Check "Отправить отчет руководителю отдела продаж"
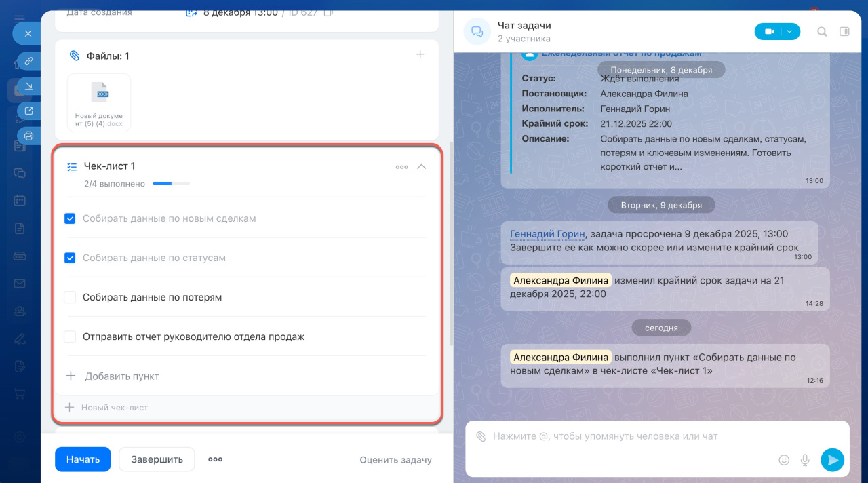The width and height of the screenshot is (868, 483). click(70, 336)
